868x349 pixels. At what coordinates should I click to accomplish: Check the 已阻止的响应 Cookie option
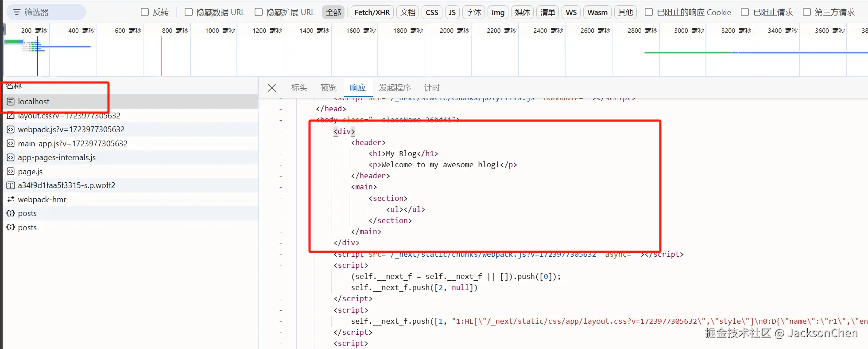click(x=649, y=12)
